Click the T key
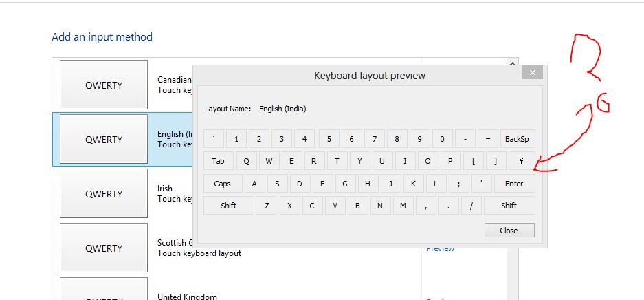 coord(337,161)
